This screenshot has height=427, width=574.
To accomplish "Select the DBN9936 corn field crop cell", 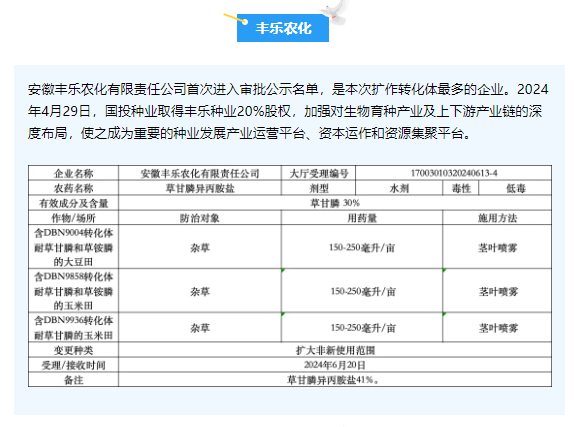I will click(x=74, y=327).
